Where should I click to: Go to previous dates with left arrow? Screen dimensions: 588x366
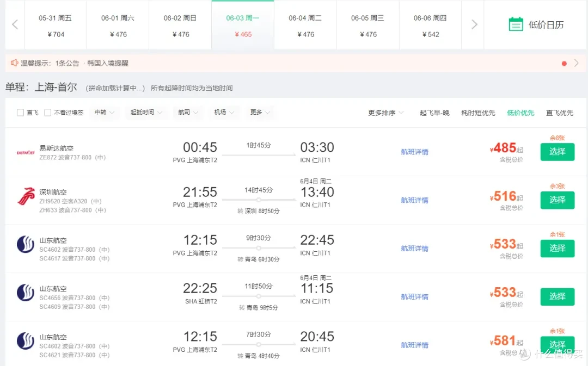tap(15, 24)
